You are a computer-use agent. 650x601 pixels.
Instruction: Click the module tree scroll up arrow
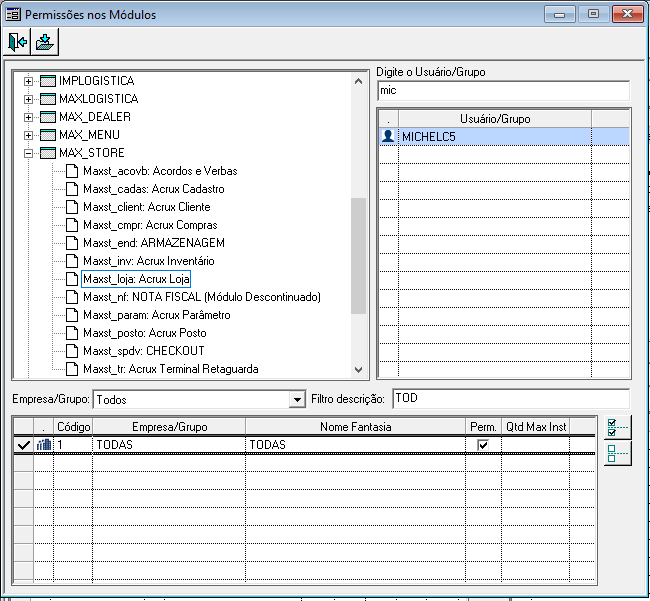(359, 81)
